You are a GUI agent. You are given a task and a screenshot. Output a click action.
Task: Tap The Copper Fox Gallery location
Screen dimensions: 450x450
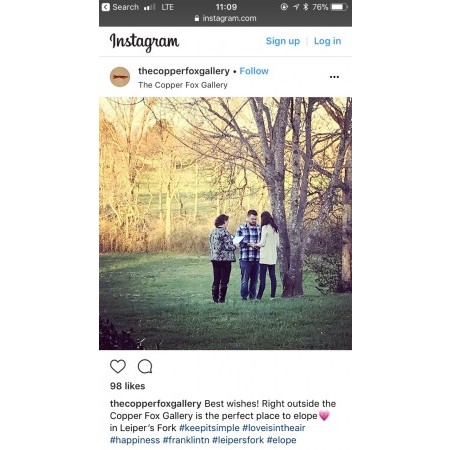(183, 85)
